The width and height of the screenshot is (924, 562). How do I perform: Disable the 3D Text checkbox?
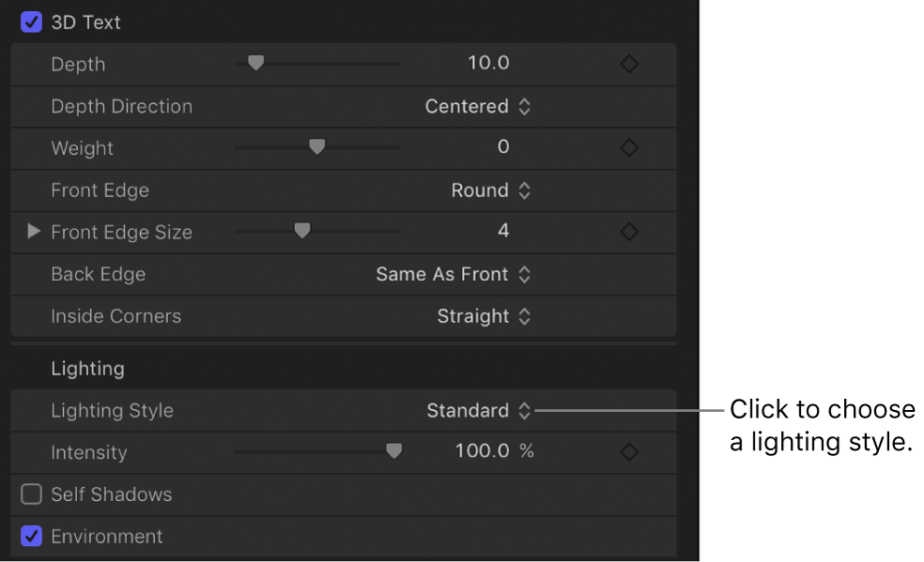pyautogui.click(x=32, y=23)
